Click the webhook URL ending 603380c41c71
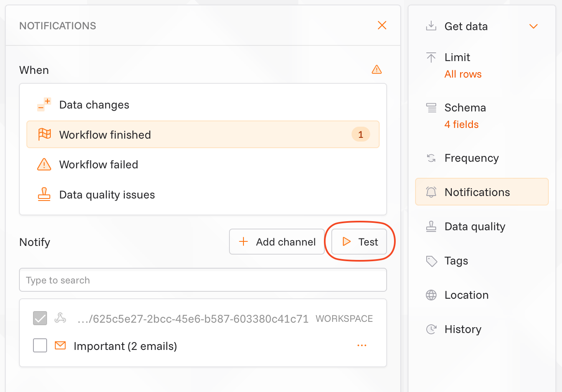 (x=193, y=319)
